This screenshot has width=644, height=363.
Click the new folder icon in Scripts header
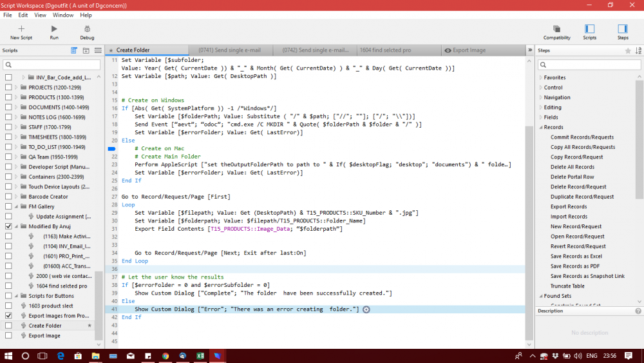click(x=86, y=50)
